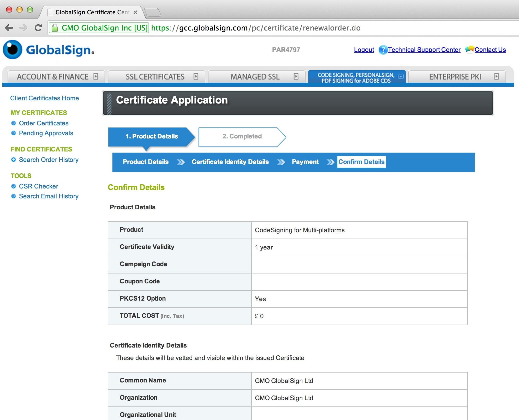Click the '1 year' validity value
The height and width of the screenshot is (420, 519).
coord(264,247)
